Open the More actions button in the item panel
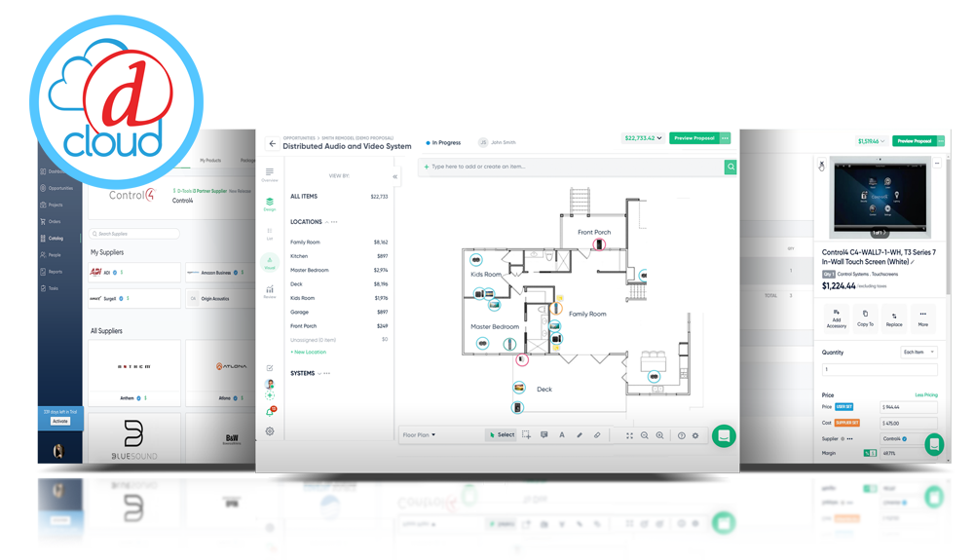 923,318
